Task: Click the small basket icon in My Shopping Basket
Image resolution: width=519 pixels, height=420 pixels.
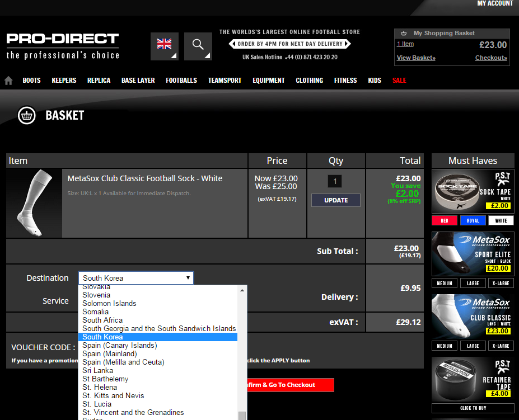Action: click(404, 33)
